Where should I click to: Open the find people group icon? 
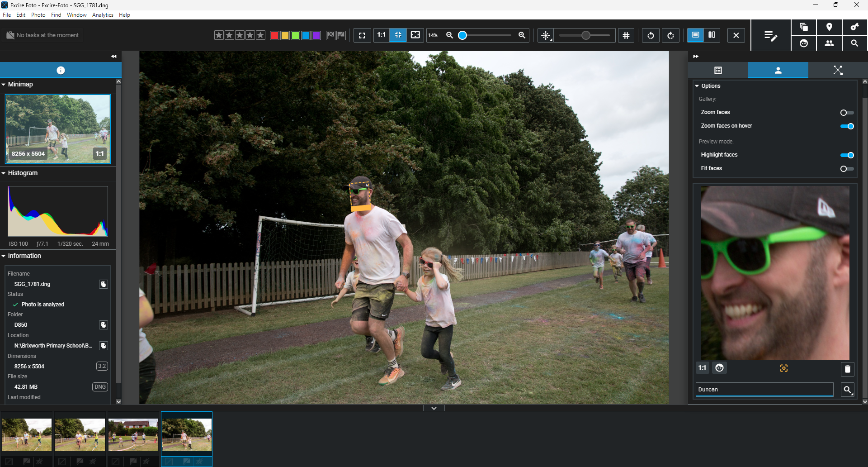coord(829,43)
